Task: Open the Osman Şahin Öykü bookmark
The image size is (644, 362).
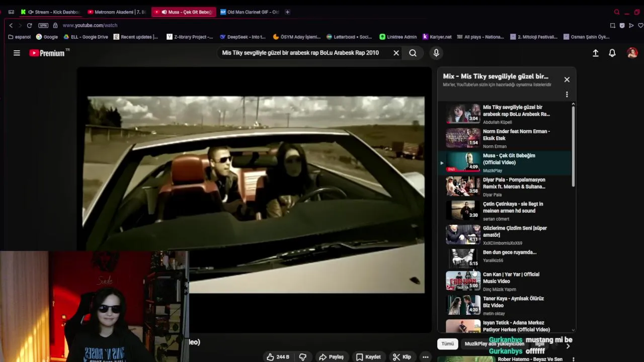Action: point(587,37)
